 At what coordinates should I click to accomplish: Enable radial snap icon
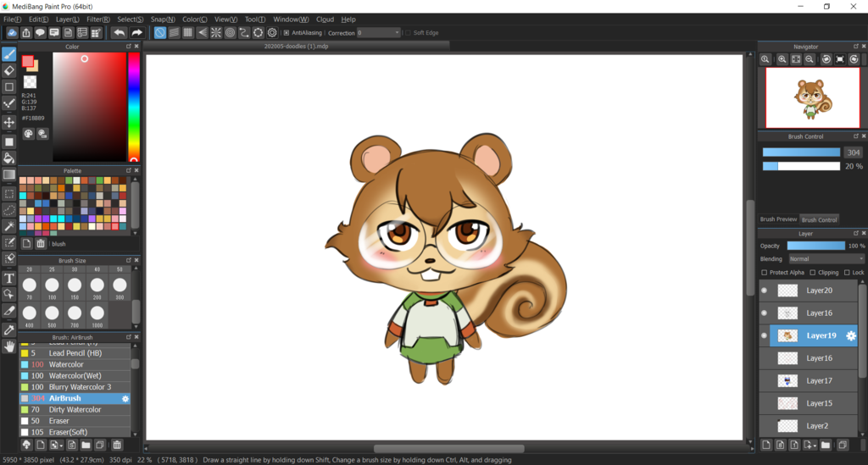point(216,33)
